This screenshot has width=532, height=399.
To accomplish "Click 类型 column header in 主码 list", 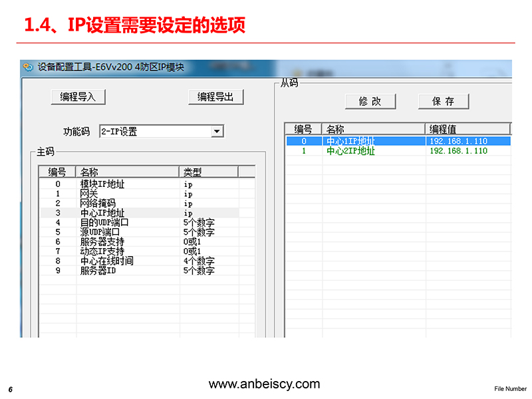I will [209, 172].
